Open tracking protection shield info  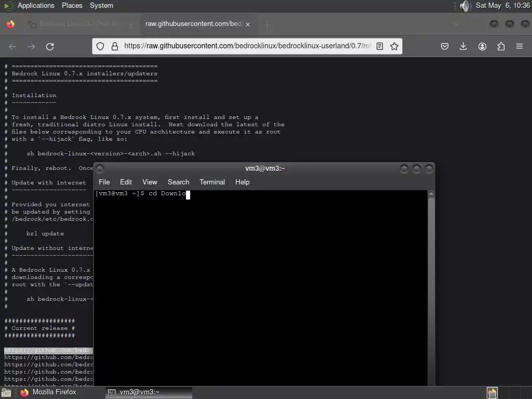pos(100,46)
